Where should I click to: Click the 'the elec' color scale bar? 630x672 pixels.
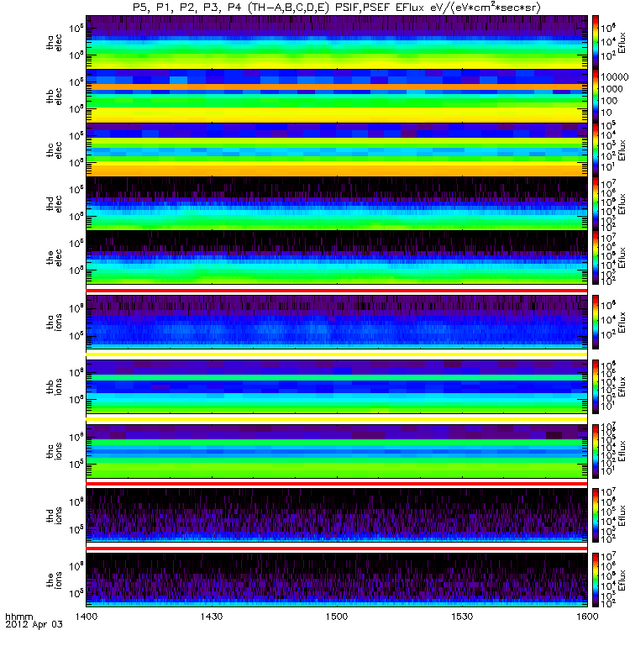[x=596, y=258]
